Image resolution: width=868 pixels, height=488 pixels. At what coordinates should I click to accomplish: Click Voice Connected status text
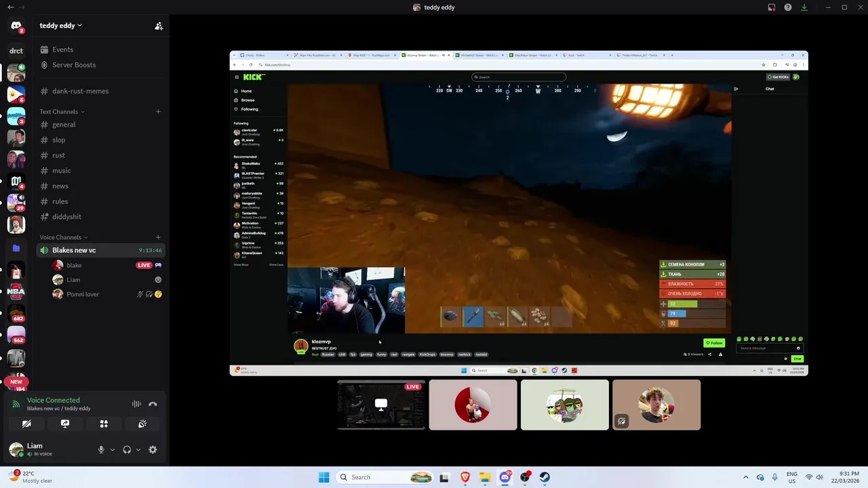(x=53, y=400)
